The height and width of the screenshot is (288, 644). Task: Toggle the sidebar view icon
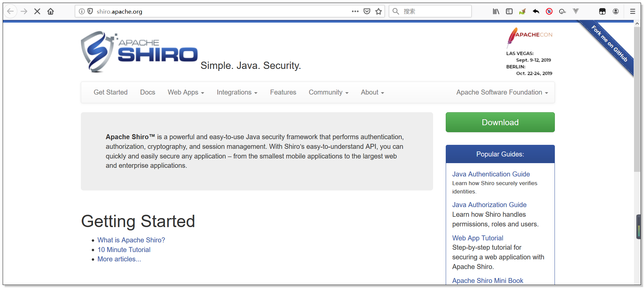tap(509, 11)
